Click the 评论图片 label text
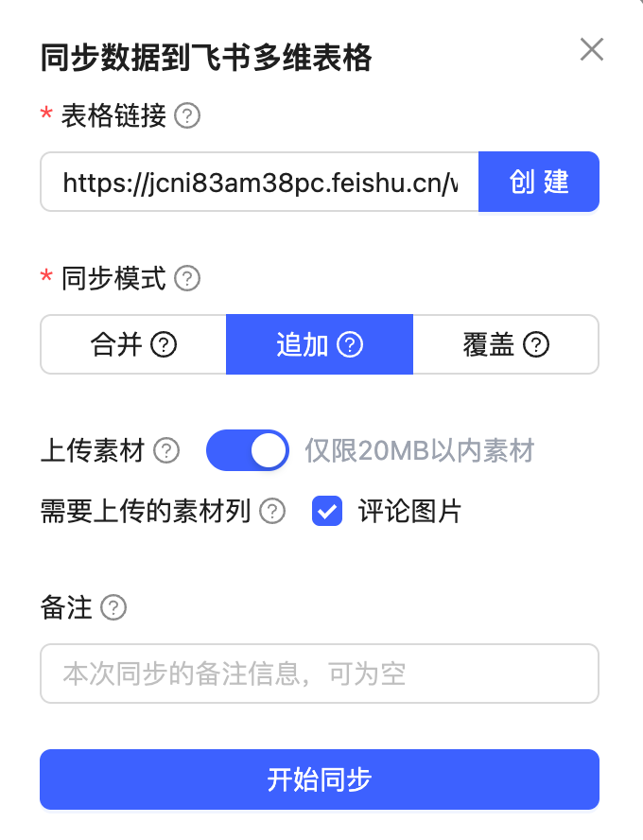This screenshot has height=840, width=643. (x=409, y=512)
